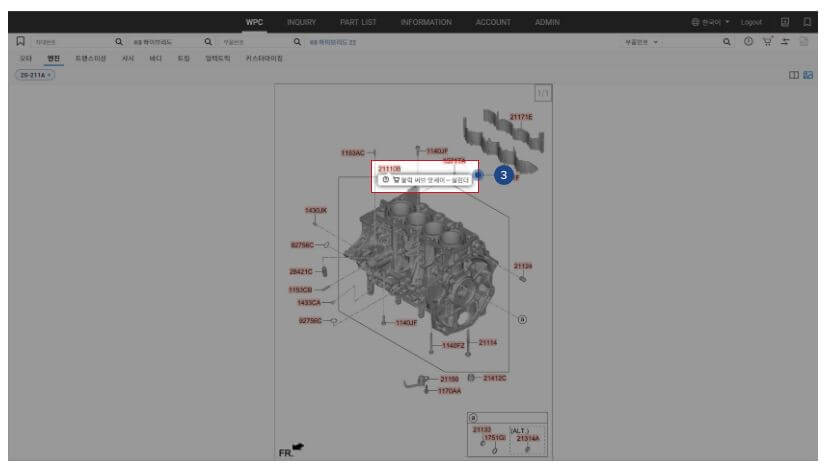Switch to the blue diagram layout view icon
The width and height of the screenshot is (827, 470).
click(x=808, y=75)
